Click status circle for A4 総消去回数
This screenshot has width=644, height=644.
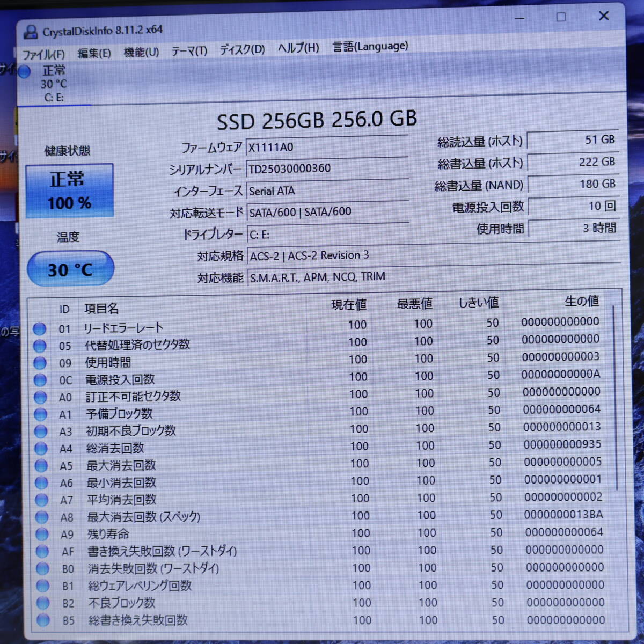[x=41, y=449]
